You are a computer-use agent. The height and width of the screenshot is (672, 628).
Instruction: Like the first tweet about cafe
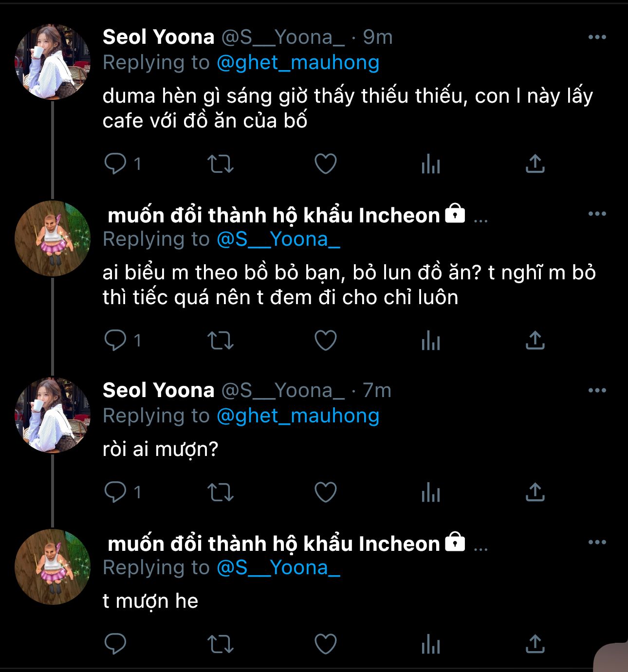coord(325,163)
